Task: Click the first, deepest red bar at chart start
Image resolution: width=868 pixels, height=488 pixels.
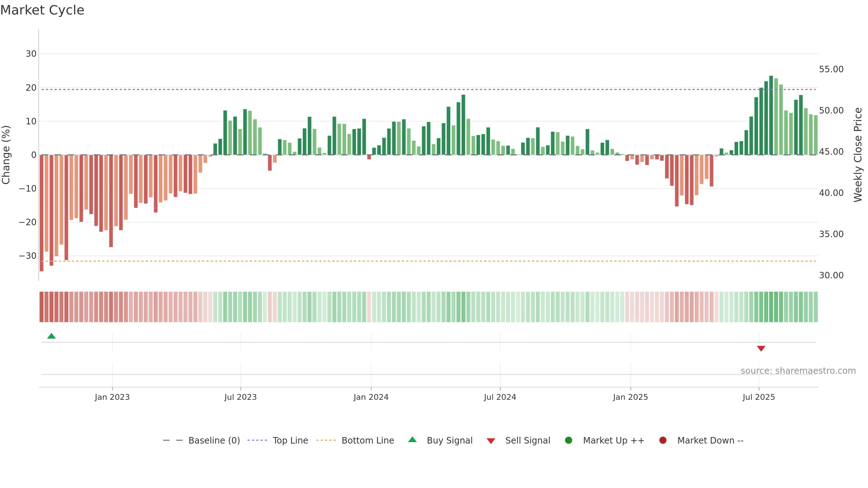Action: point(42,213)
